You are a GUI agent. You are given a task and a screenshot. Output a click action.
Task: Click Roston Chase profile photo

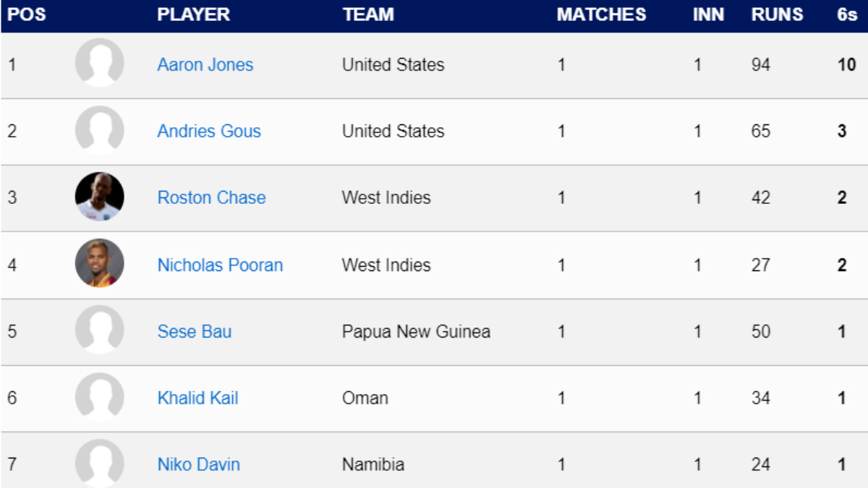(x=100, y=197)
